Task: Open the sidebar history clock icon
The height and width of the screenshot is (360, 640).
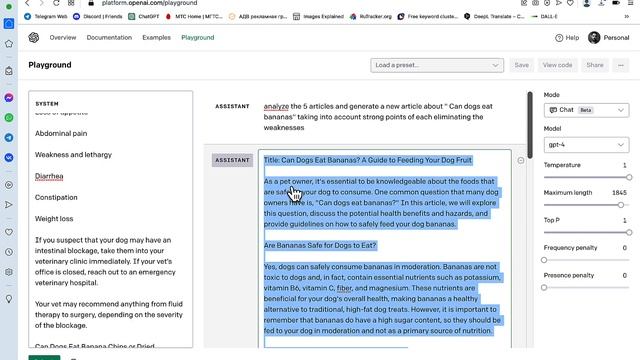Action: pyautogui.click(x=9, y=252)
